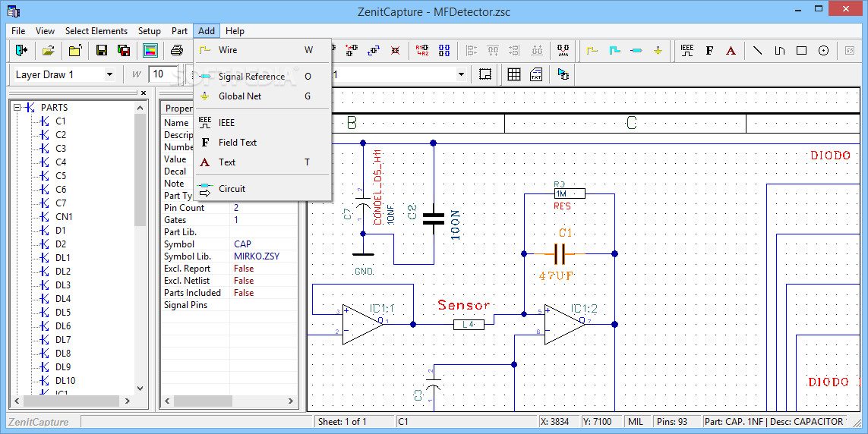Choose Field Text from the Add menu
Viewport: 868px width, 434px height.
coord(263,143)
